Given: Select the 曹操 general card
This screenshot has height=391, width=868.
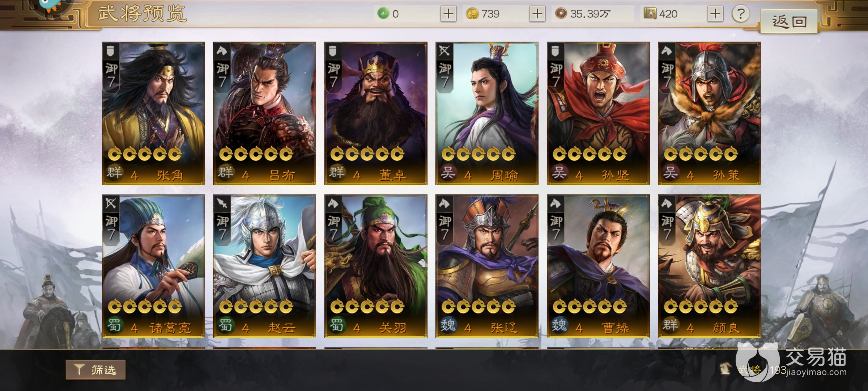Looking at the screenshot, I should point(598,266).
